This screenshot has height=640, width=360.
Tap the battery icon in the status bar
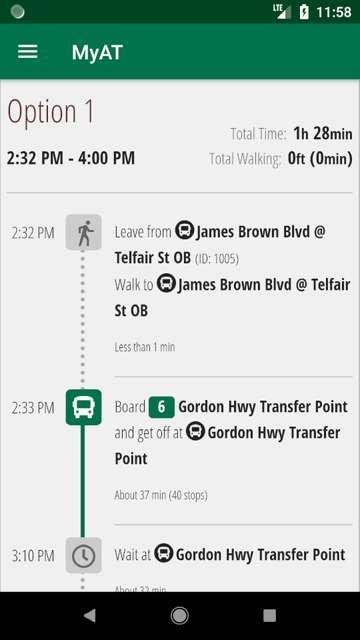coord(304,12)
